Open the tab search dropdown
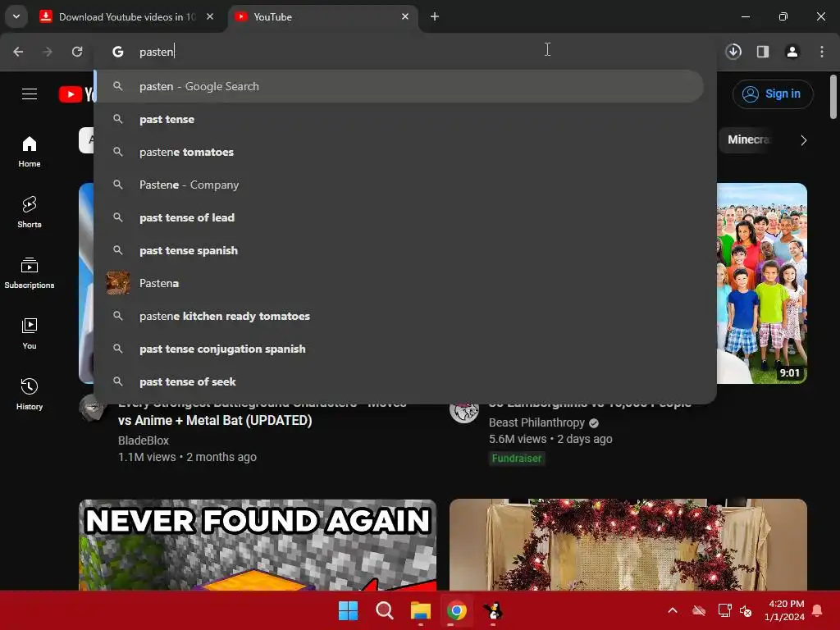This screenshot has width=840, height=630. [16, 16]
